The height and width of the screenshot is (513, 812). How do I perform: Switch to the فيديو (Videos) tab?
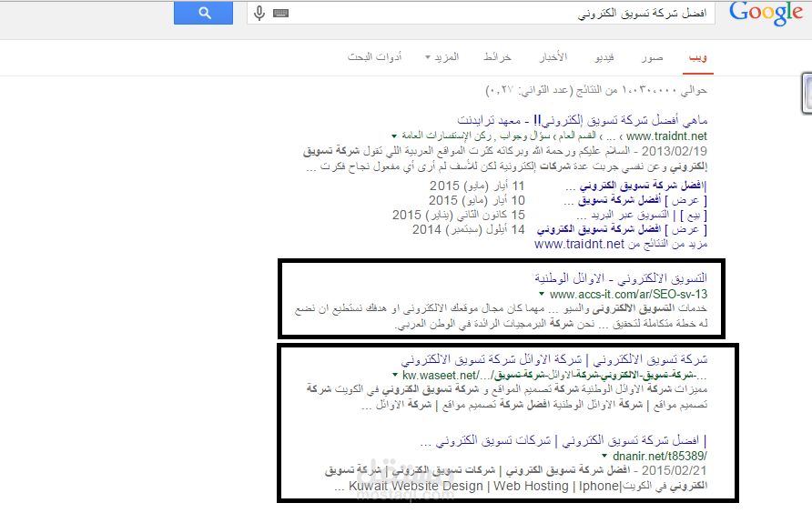604,57
